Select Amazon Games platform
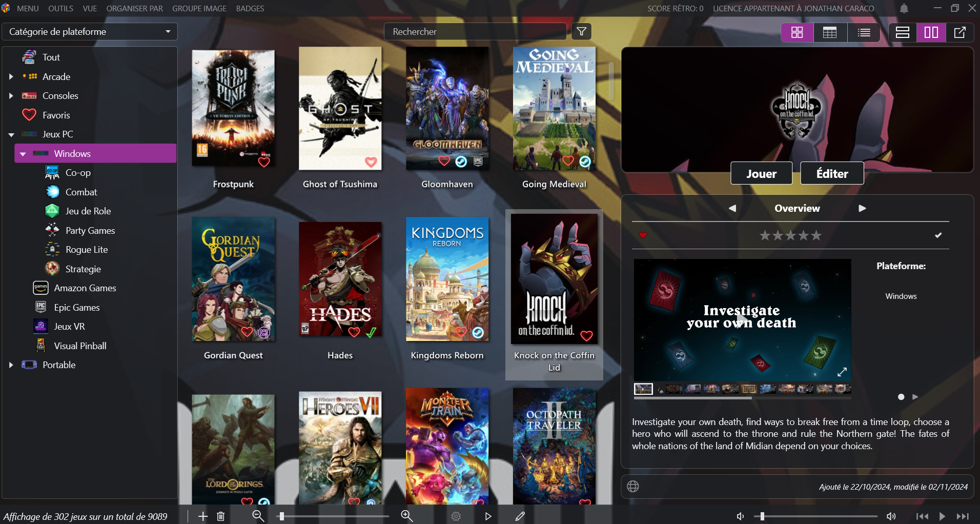 pos(85,288)
